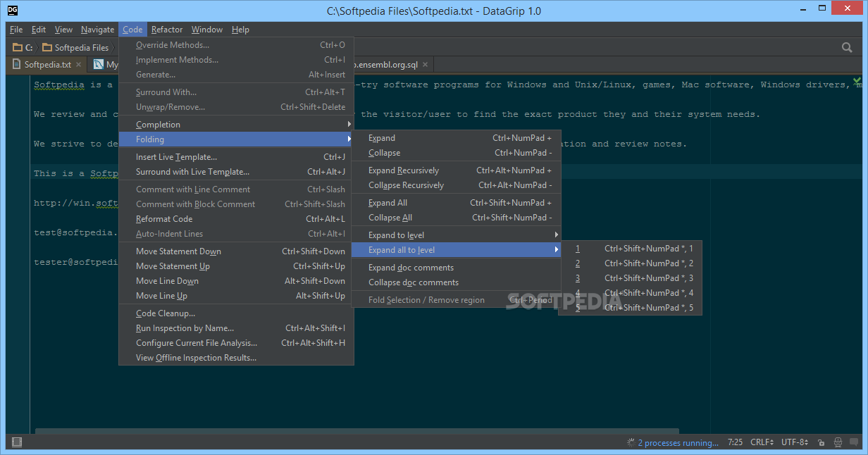
Task: Choose Code Cleanup
Action: pos(236,313)
